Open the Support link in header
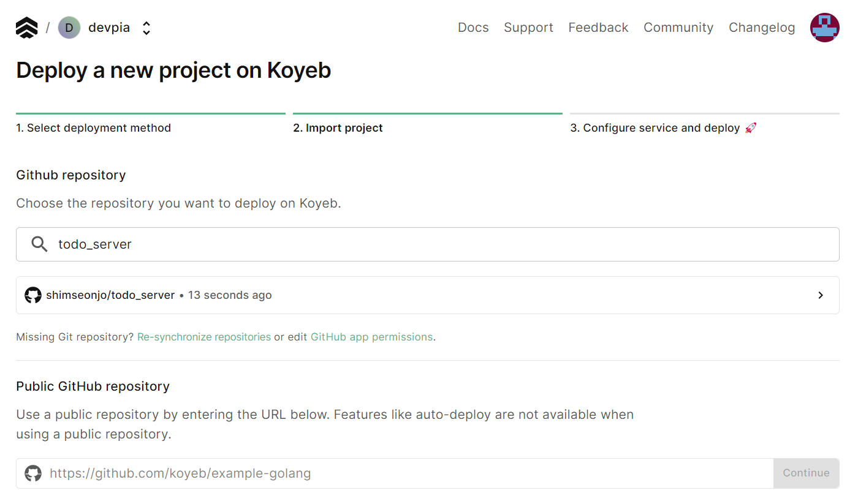This screenshot has width=858, height=504. [528, 28]
